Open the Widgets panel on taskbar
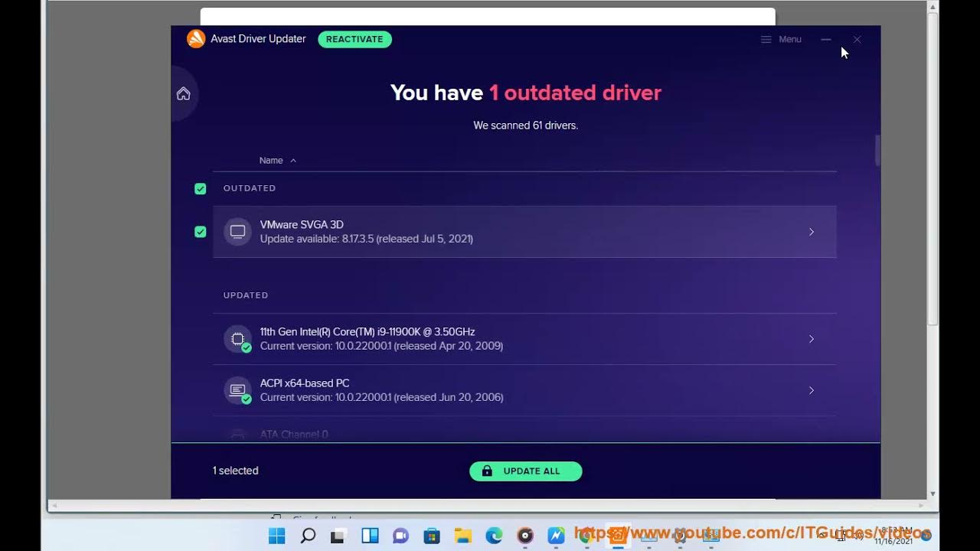This screenshot has height=551, width=980. tap(370, 536)
